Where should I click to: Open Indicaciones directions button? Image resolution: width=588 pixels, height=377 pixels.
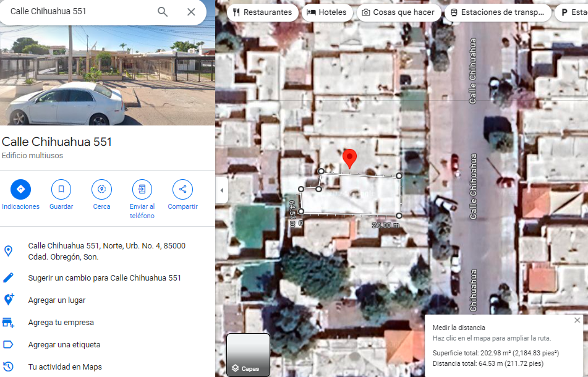20,189
